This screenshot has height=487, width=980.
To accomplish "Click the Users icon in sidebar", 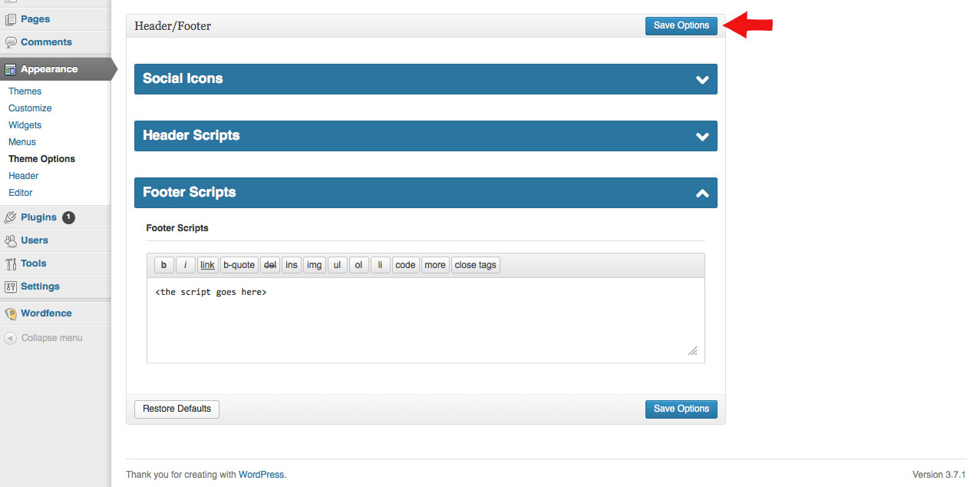I will pyautogui.click(x=11, y=240).
